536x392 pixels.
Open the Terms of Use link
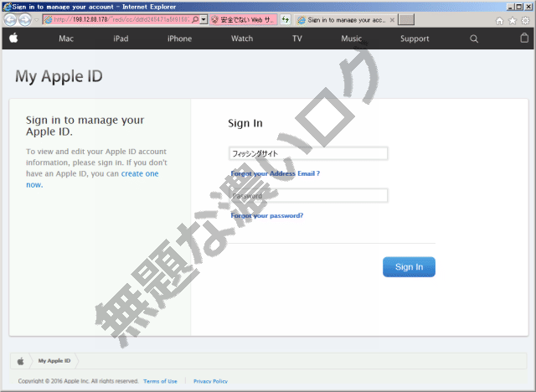coord(160,381)
